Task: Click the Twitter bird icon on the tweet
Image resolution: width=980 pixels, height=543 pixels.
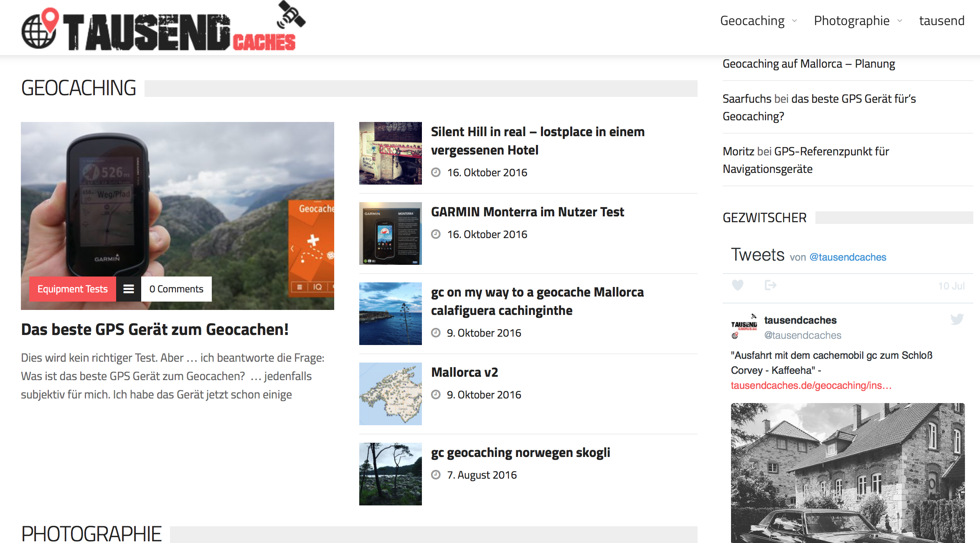Action: pyautogui.click(x=957, y=320)
